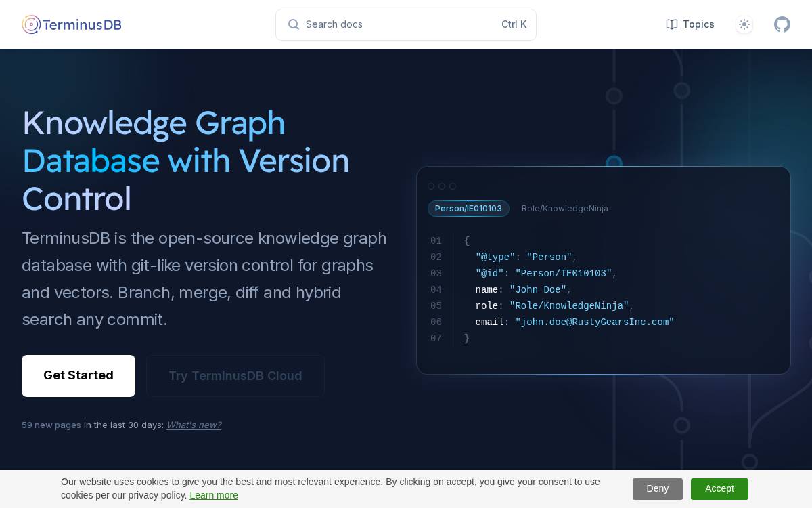The height and width of the screenshot is (508, 812).
Task: Accept cookies in the banner
Action: click(x=719, y=488)
